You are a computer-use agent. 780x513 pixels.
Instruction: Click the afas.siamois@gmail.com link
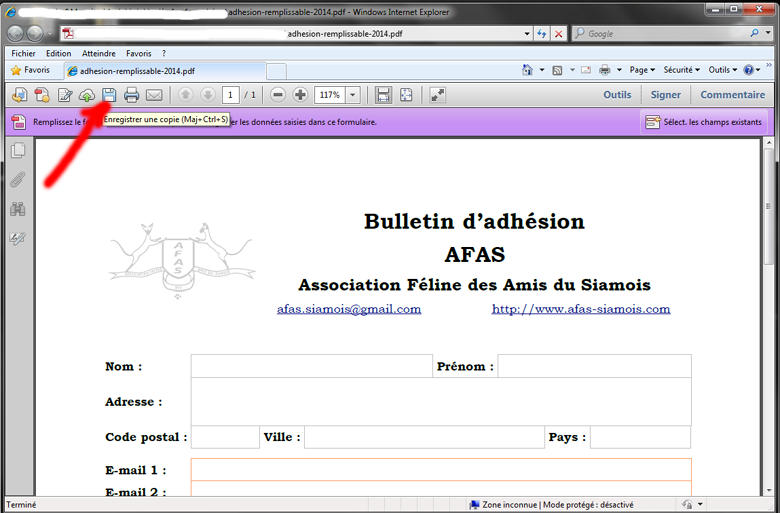[349, 309]
